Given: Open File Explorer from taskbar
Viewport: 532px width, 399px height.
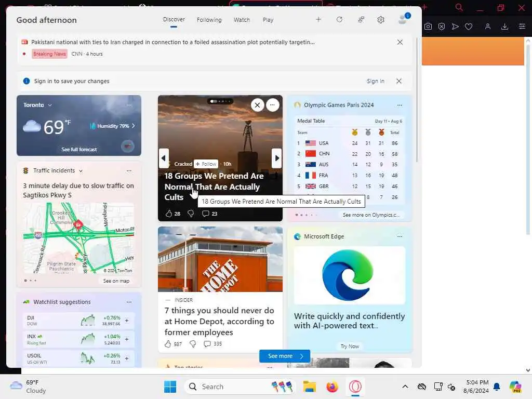Looking at the screenshot, I should (310, 387).
